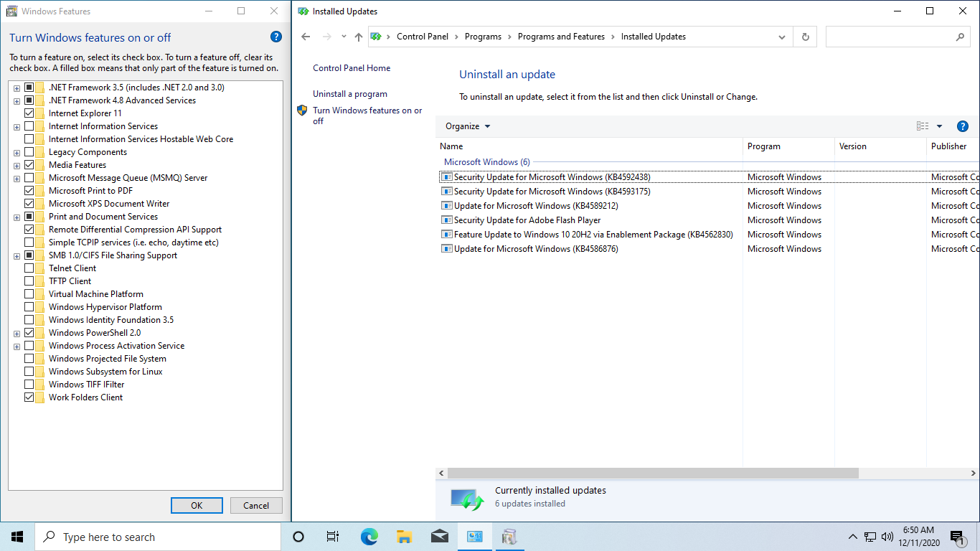Go back using the Back arrow in Installed Updates
Viewport: 980px width, 551px height.
pyautogui.click(x=306, y=37)
